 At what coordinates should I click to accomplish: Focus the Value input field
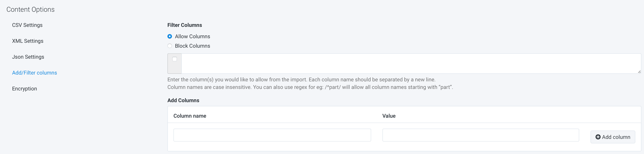click(481, 135)
